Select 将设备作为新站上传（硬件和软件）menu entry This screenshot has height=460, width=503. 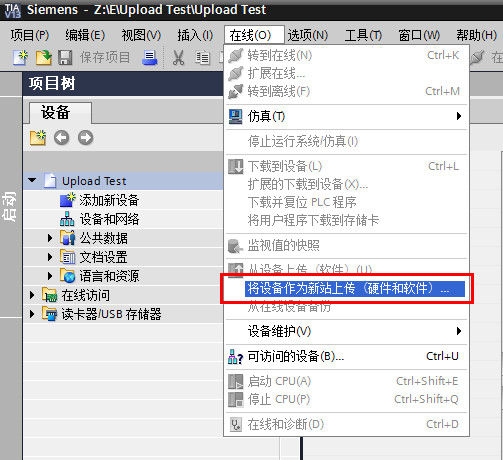point(346,288)
